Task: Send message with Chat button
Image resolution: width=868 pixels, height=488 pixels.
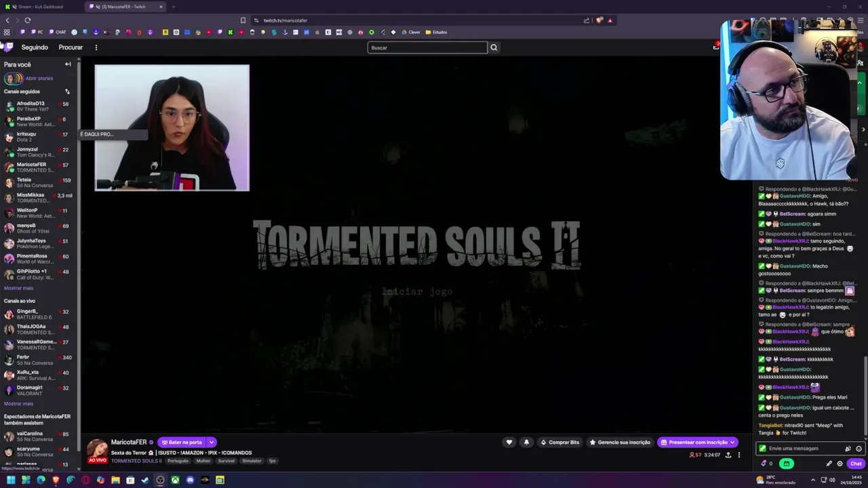Action: pyautogui.click(x=856, y=464)
